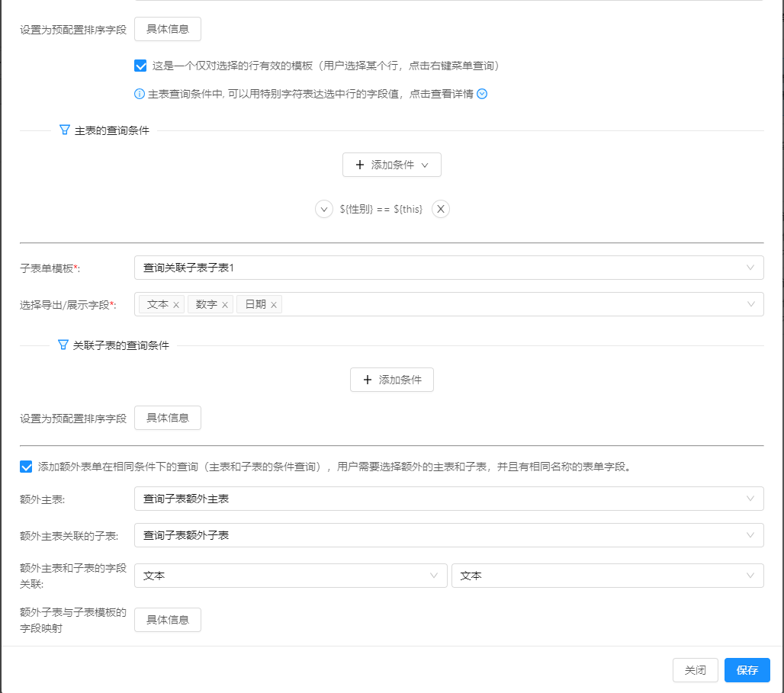This screenshot has height=693, width=784.
Task: Click the top 具体信息 button for 预配置排序字段
Action: pos(168,29)
